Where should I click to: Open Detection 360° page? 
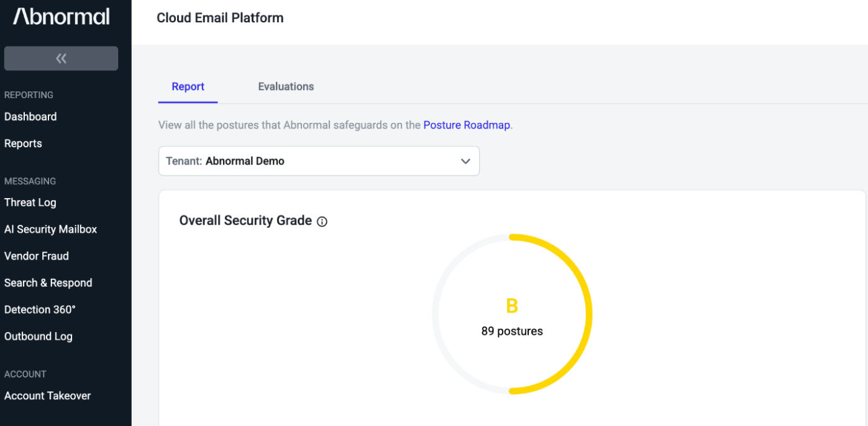(x=40, y=309)
